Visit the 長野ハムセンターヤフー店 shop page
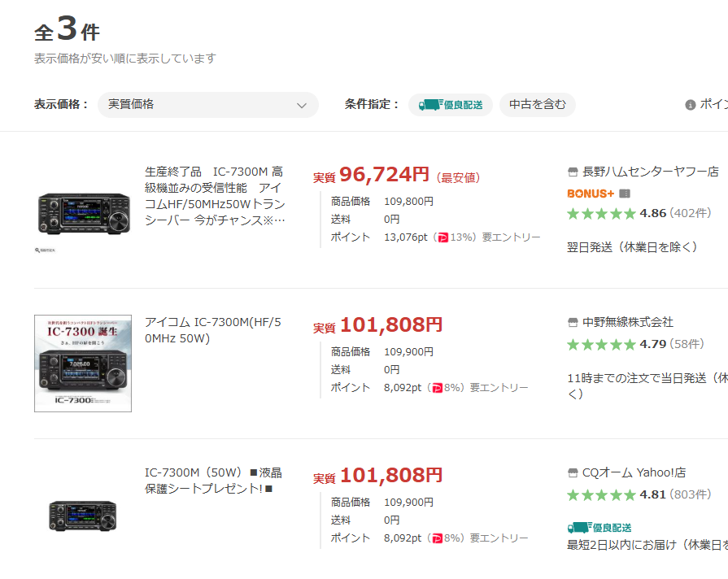Image resolution: width=728 pixels, height=579 pixels. click(651, 172)
